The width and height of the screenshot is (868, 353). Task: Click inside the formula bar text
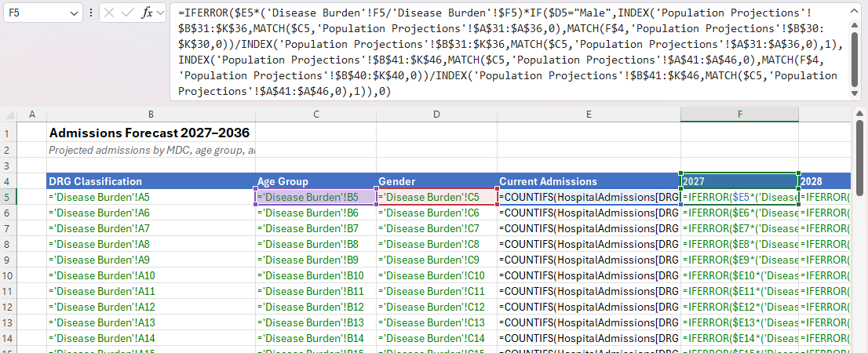509,52
